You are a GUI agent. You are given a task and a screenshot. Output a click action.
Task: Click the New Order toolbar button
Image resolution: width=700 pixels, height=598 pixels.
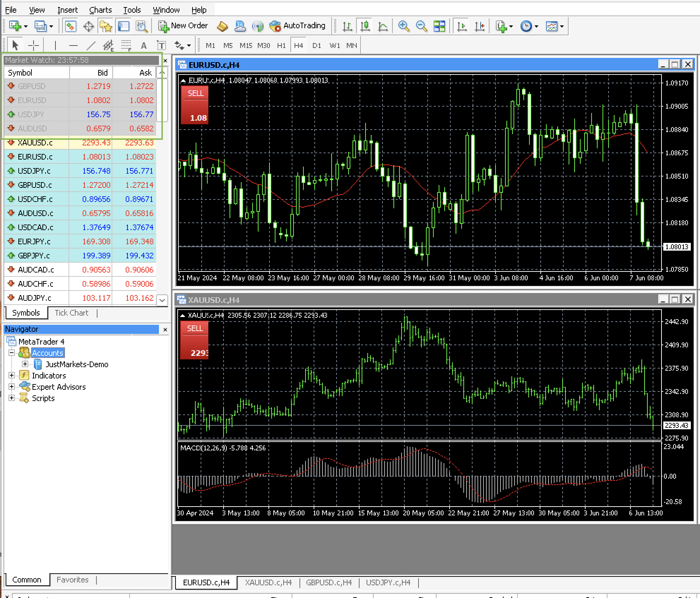[x=183, y=26]
